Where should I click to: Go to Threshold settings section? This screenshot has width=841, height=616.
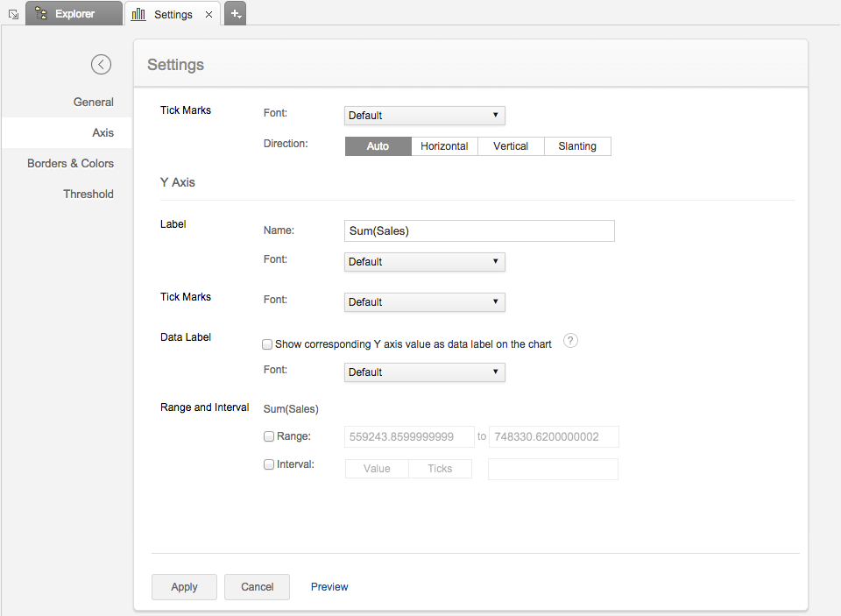(x=88, y=195)
